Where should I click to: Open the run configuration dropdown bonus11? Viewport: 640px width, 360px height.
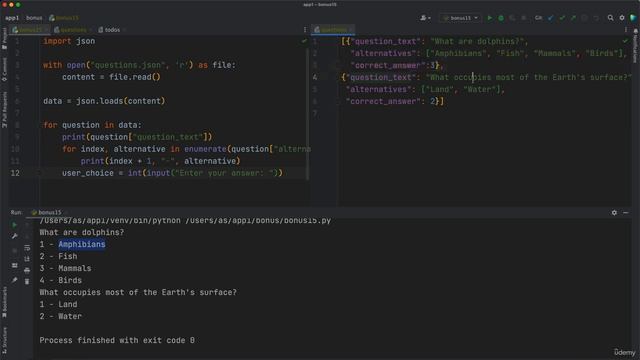pos(460,18)
